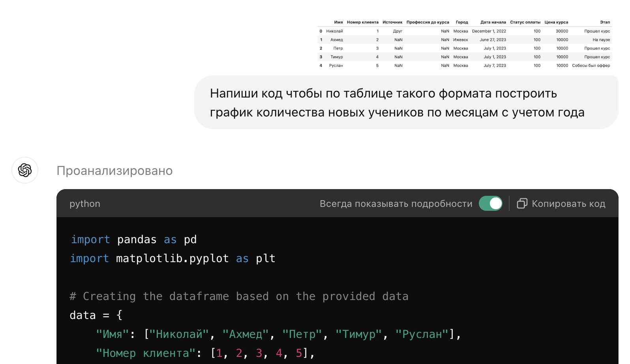Screen dimensions: 630x364
Task: Click the Проанализировано status label
Action: point(114,171)
